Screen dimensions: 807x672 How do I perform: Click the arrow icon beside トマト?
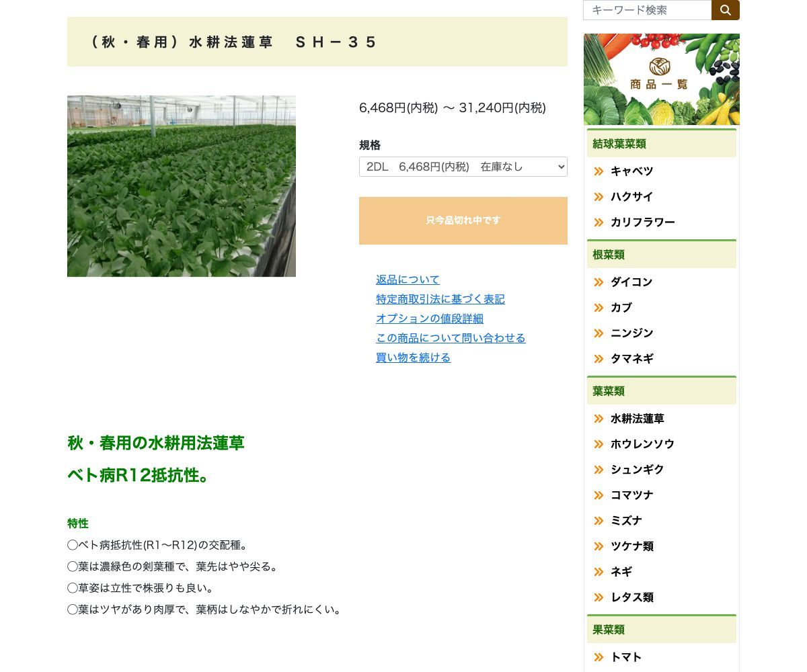[599, 657]
